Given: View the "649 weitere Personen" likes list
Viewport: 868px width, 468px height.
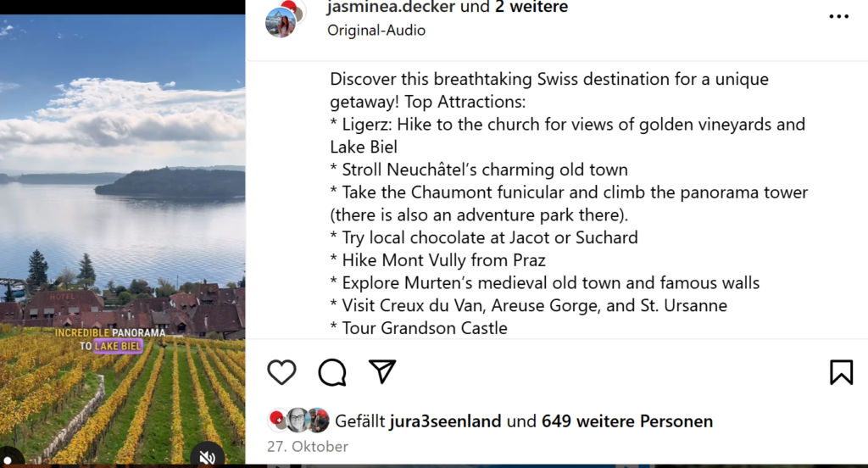Looking at the screenshot, I should point(627,421).
